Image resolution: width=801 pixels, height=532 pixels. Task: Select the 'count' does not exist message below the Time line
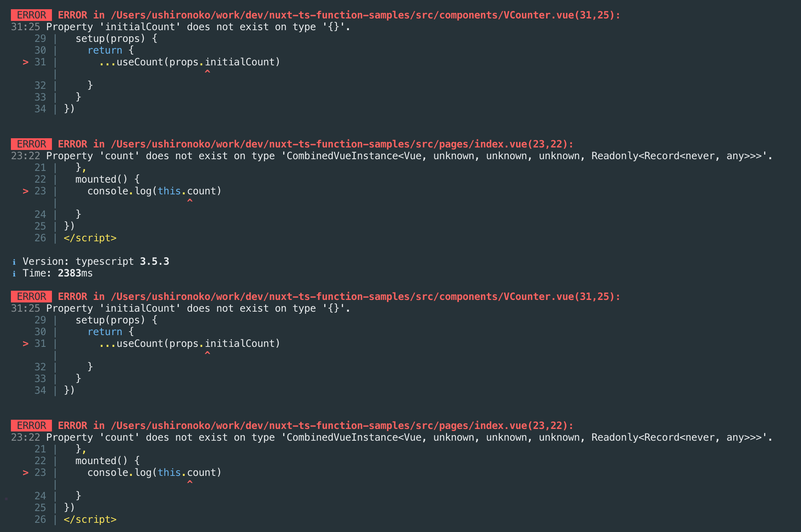coord(409,437)
